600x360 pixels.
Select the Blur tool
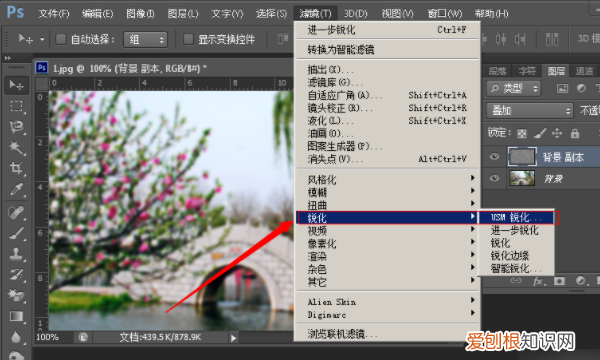tap(16, 337)
